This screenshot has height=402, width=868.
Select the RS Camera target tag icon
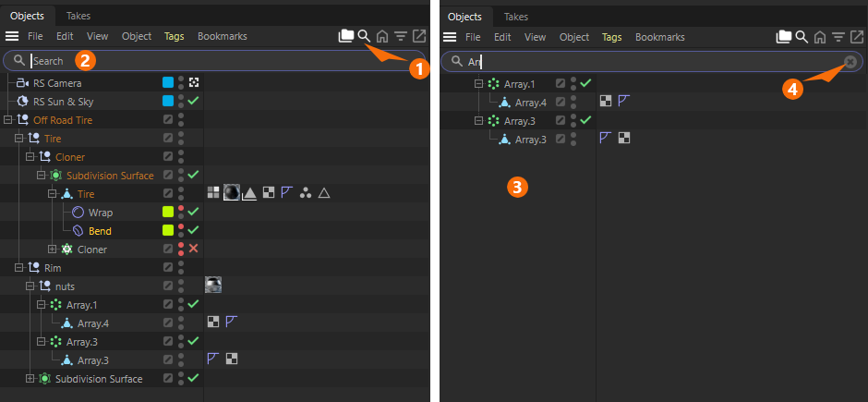click(x=194, y=83)
